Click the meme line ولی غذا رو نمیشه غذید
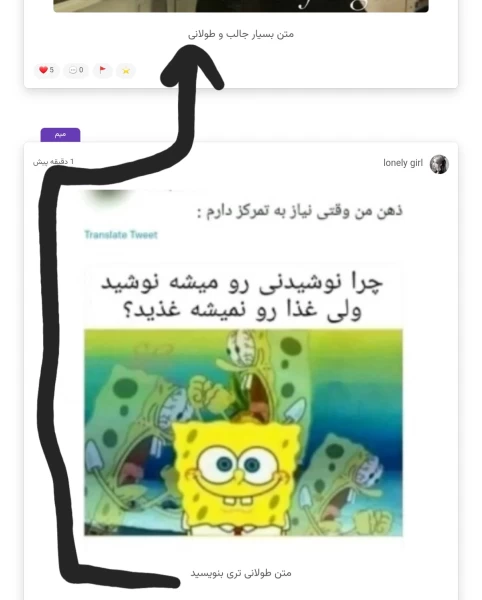The height and width of the screenshot is (600, 482). point(242,310)
